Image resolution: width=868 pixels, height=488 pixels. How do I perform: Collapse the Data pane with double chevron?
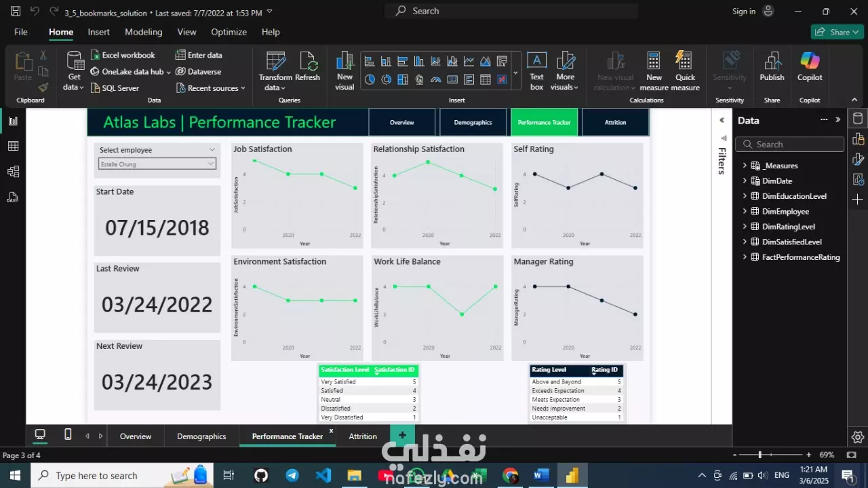[838, 120]
